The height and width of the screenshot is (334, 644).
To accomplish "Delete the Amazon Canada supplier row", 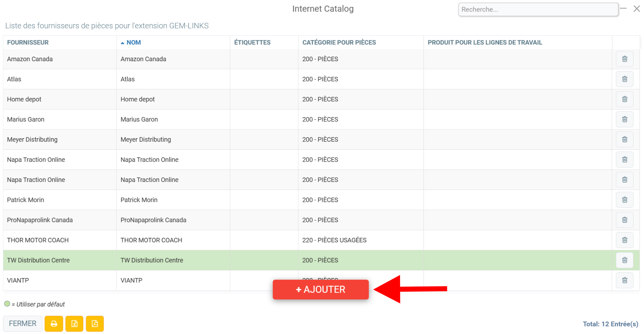I will [x=624, y=59].
